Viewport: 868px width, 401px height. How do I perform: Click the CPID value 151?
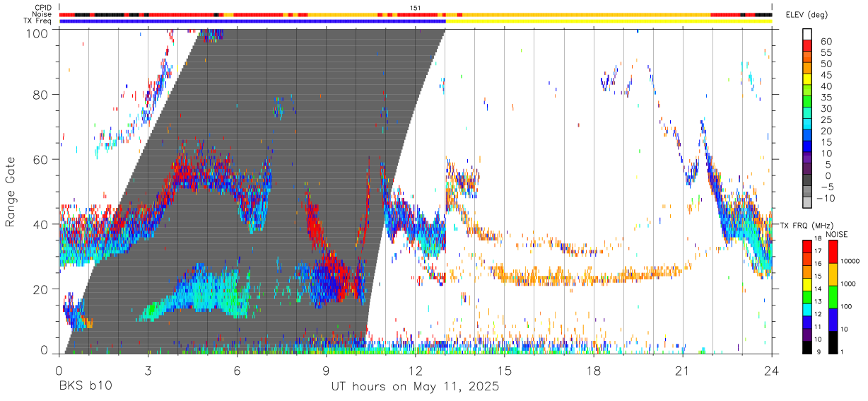tap(416, 8)
